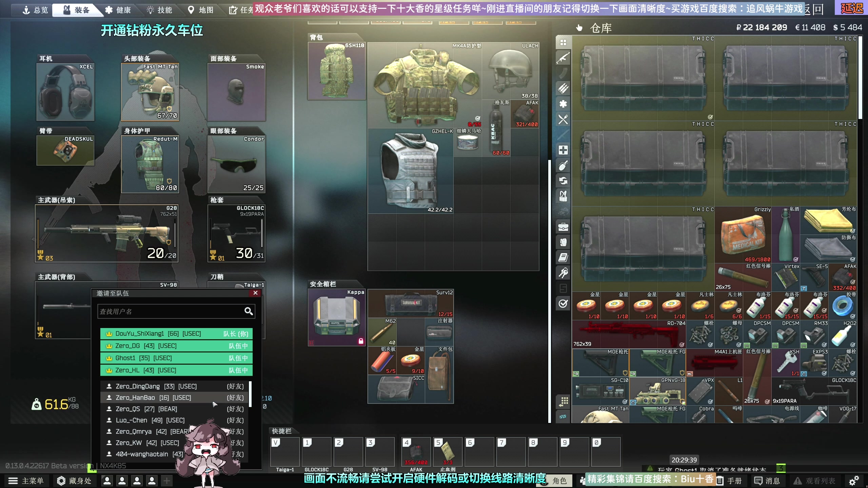Select the weapons filter in stash sidebar
This screenshot has height=488, width=868.
pos(563,58)
